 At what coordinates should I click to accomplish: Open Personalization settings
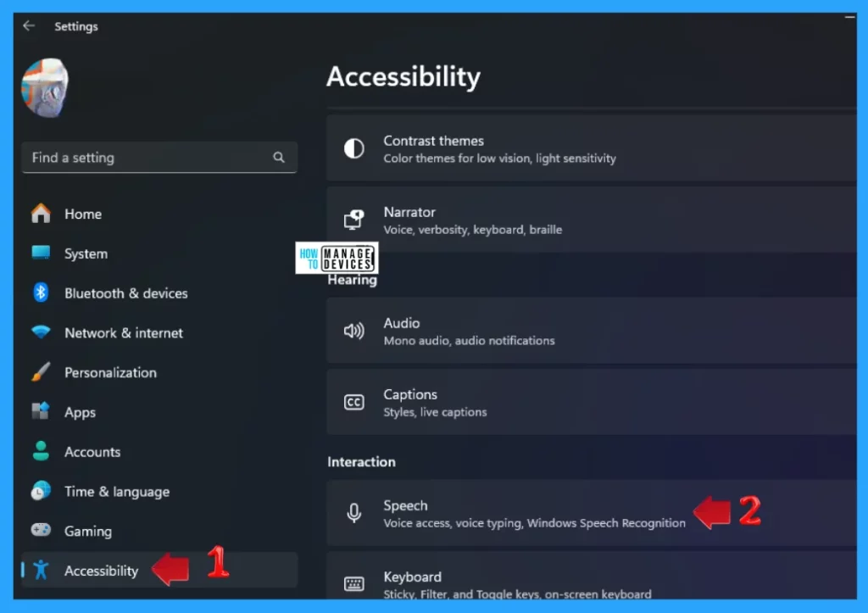point(159,373)
